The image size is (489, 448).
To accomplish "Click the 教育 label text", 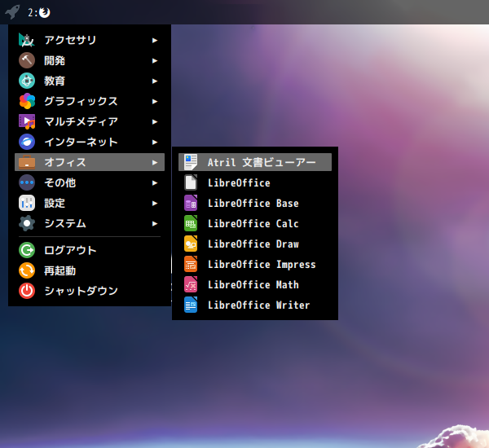I will point(55,81).
